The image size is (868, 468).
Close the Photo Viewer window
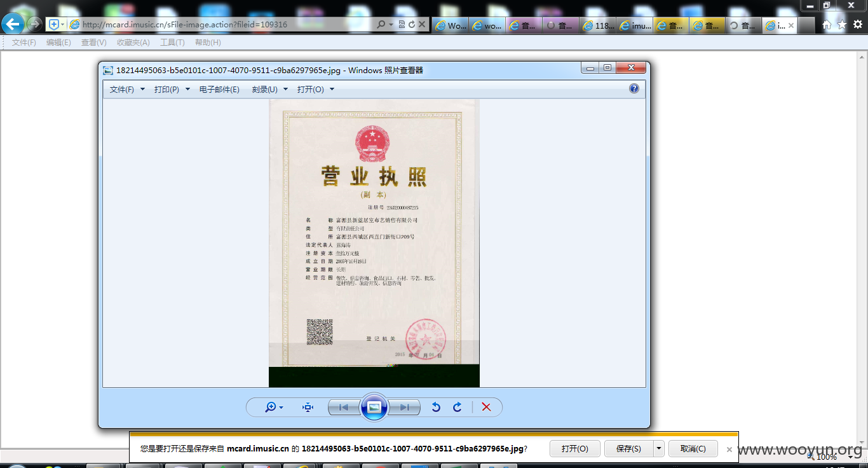631,67
